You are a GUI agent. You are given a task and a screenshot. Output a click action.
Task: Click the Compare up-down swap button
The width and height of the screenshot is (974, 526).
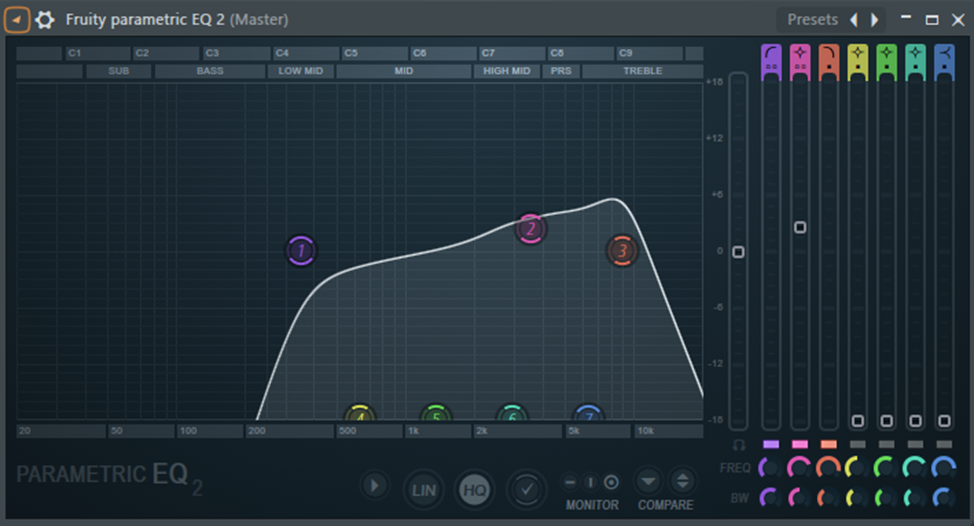point(682,481)
